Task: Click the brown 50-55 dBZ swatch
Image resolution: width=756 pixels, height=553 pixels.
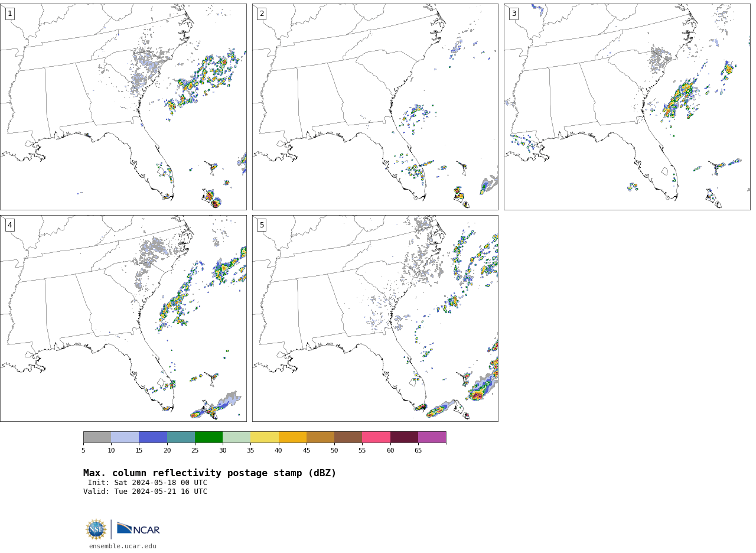Action: (348, 437)
